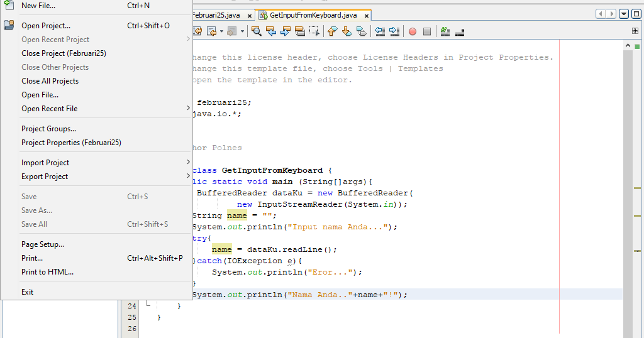Click the "Input nama Anda..." string literal
The height and width of the screenshot is (338, 644).
click(x=338, y=227)
